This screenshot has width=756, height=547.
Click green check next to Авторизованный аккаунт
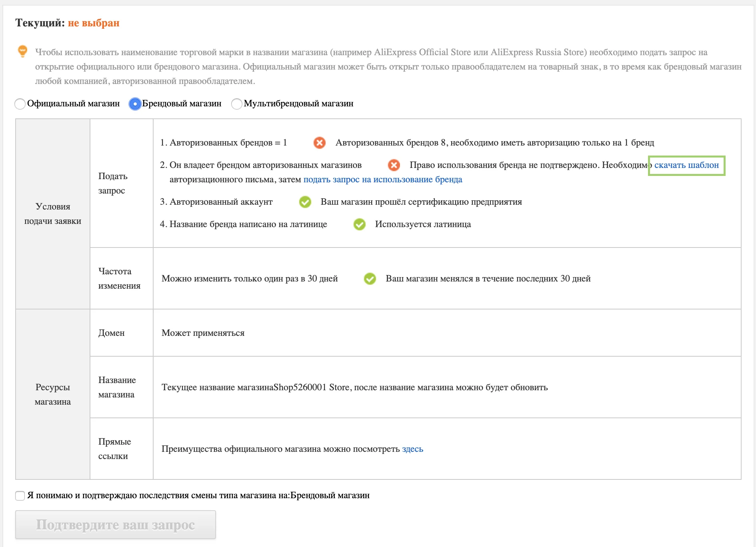305,202
